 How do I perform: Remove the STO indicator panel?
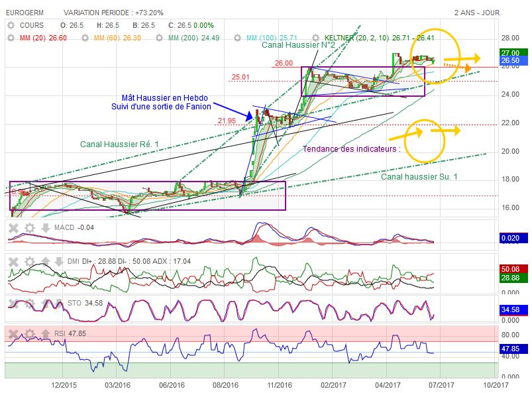[x=13, y=303]
